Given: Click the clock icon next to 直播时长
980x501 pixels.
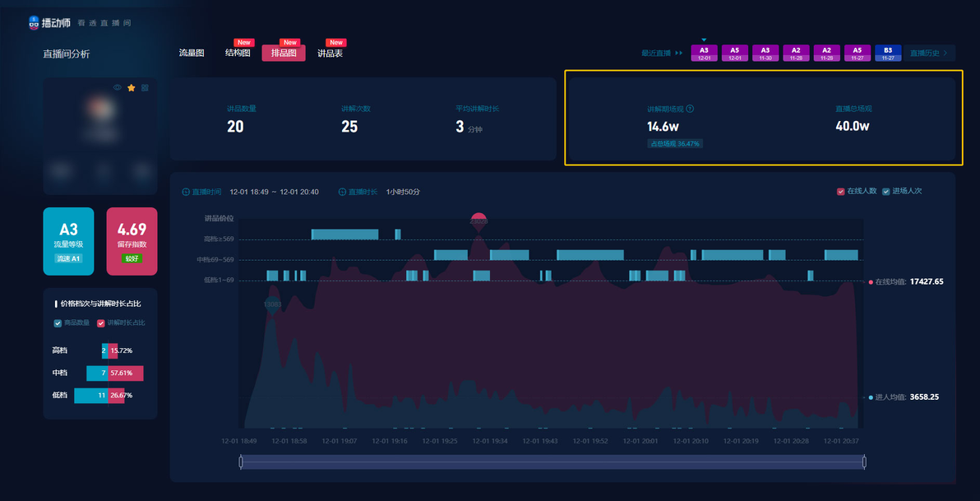Looking at the screenshot, I should coord(342,192).
